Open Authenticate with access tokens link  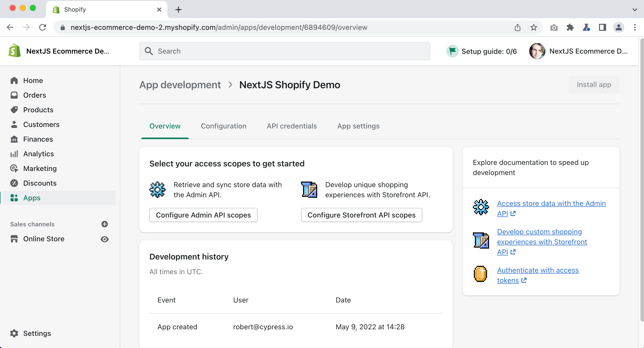pyautogui.click(x=538, y=275)
